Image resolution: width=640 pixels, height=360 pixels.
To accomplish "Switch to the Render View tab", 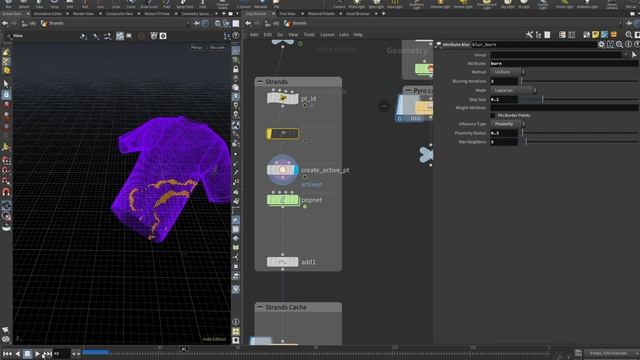I will [x=83, y=13].
